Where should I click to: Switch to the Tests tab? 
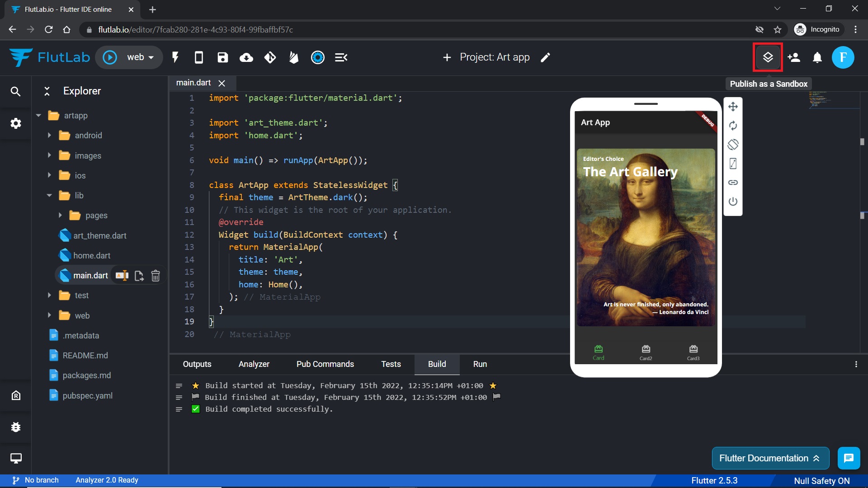tap(391, 364)
